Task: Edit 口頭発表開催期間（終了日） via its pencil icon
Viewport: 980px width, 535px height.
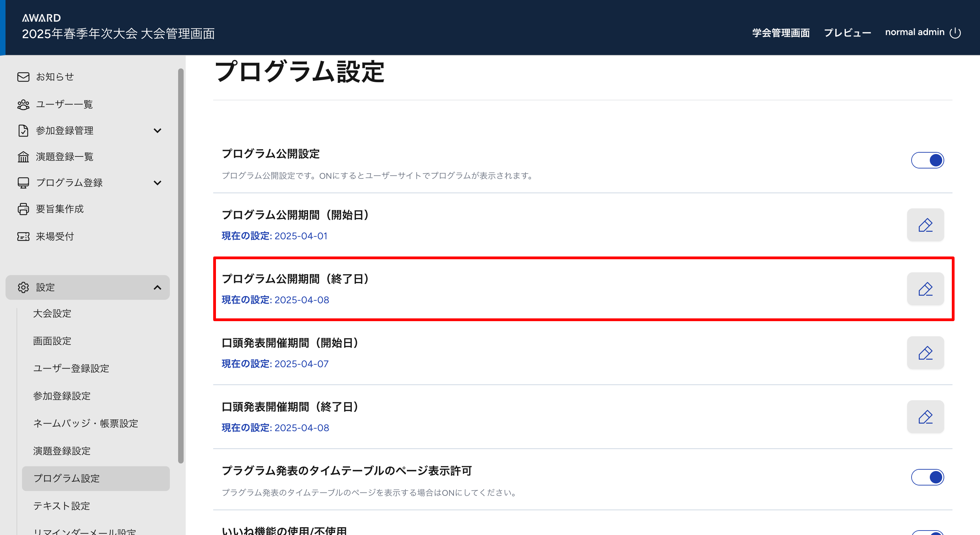Action: 925,417
